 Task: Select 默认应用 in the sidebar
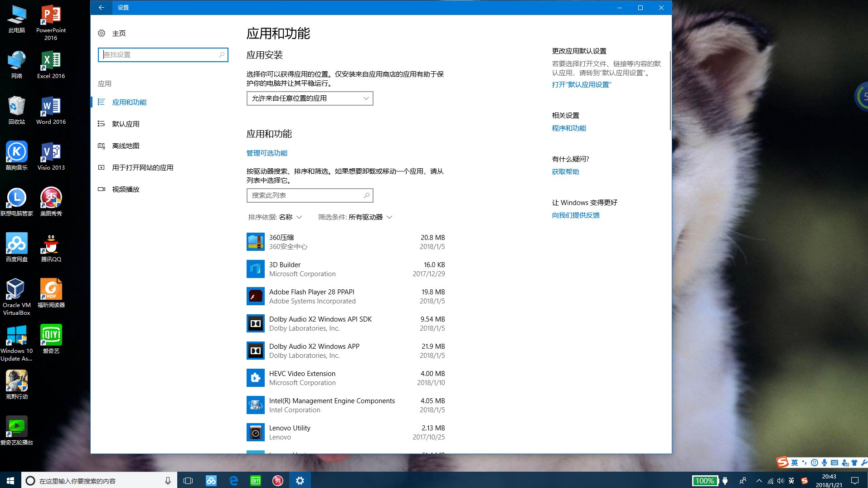[x=126, y=123]
